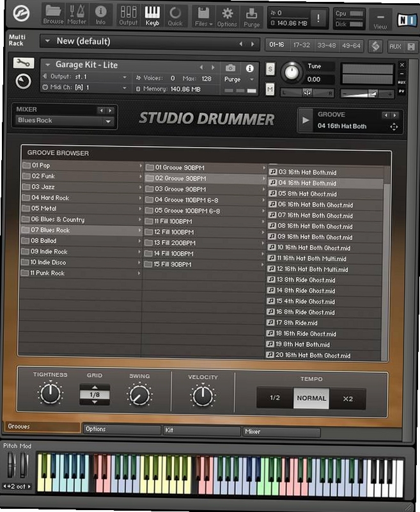Mute the Garage Kit instrument
Image resolution: width=420 pixels, height=512 pixels.
(x=270, y=89)
